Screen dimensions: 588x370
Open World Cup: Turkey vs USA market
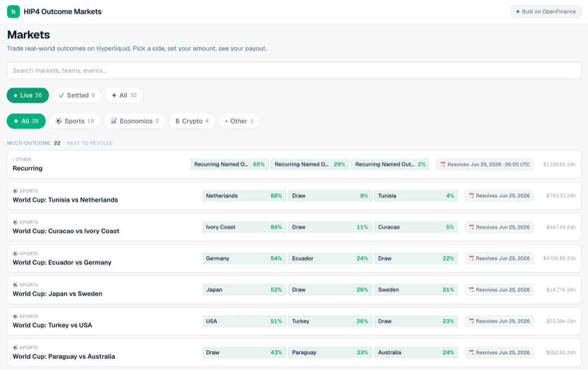tap(52, 325)
